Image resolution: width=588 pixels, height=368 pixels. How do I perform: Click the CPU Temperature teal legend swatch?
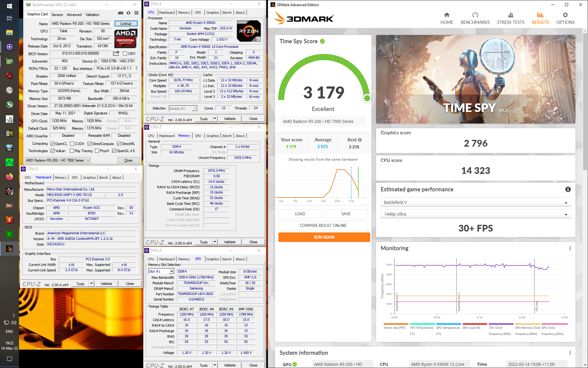click(x=422, y=324)
